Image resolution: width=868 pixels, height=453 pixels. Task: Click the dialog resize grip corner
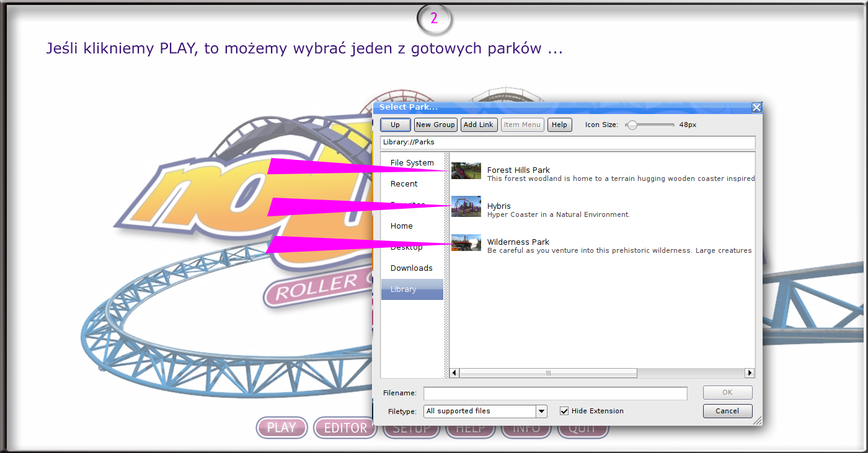[x=757, y=421]
